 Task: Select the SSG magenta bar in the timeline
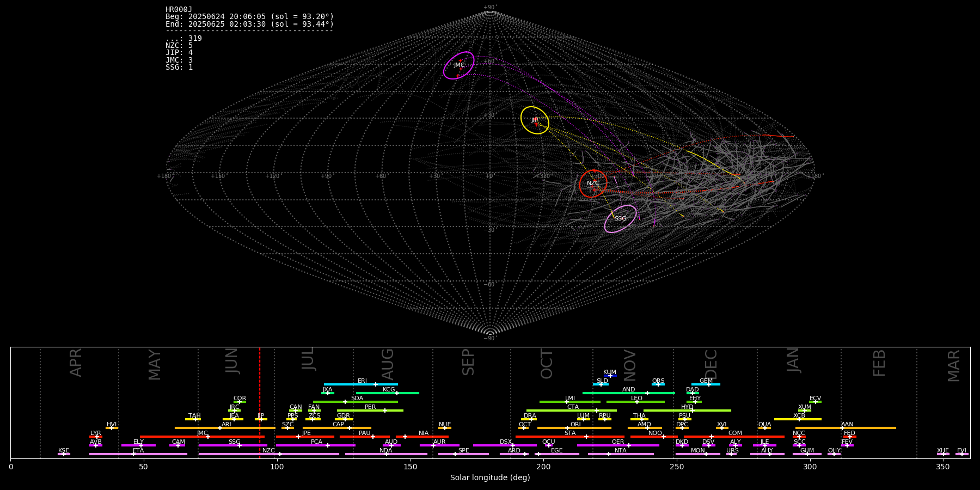coord(233,445)
